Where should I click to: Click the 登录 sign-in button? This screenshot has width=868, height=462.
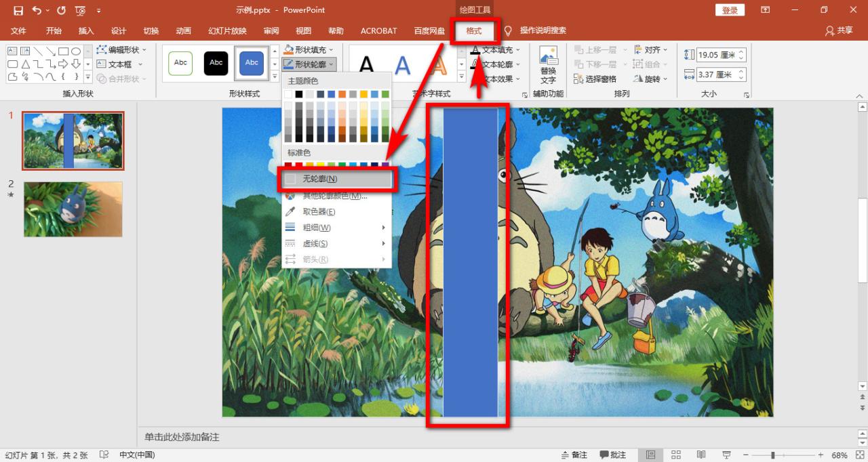(730, 10)
